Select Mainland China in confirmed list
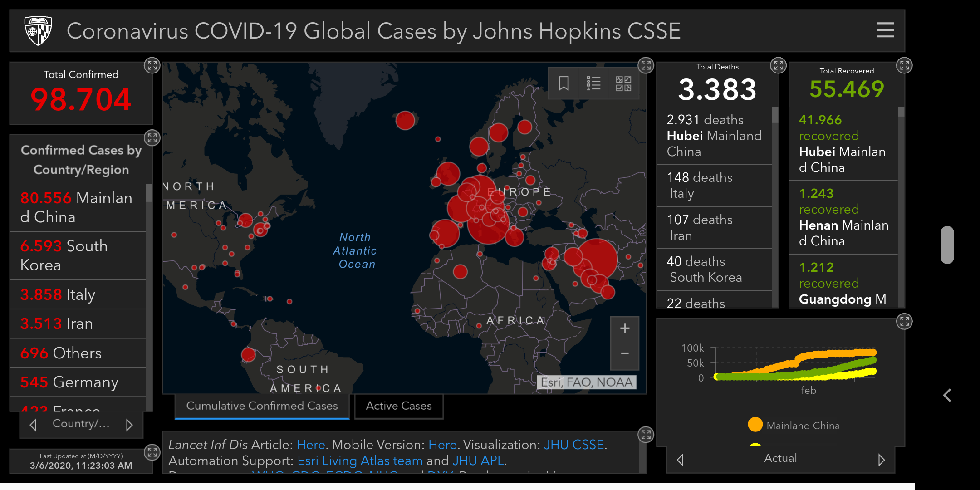This screenshot has height=490, width=980. 78,207
